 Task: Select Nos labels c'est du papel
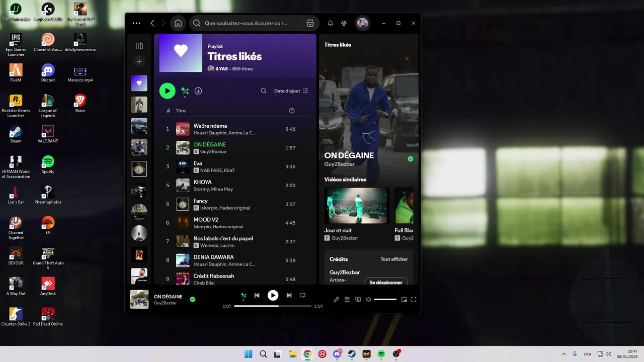coord(235,241)
